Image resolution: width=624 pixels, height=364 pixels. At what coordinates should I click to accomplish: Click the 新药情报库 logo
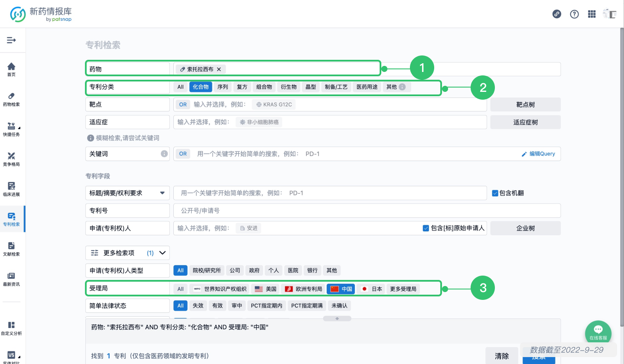click(x=41, y=14)
